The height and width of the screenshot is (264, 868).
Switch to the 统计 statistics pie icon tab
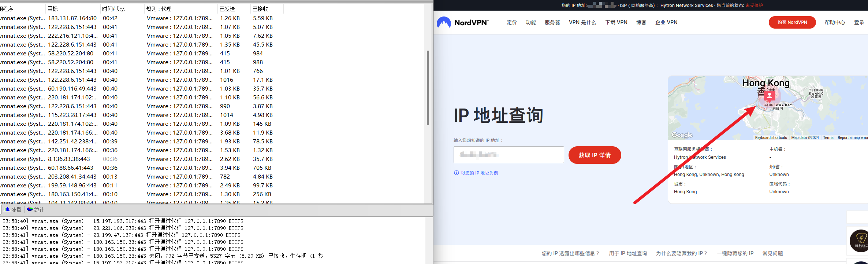[x=30, y=210]
